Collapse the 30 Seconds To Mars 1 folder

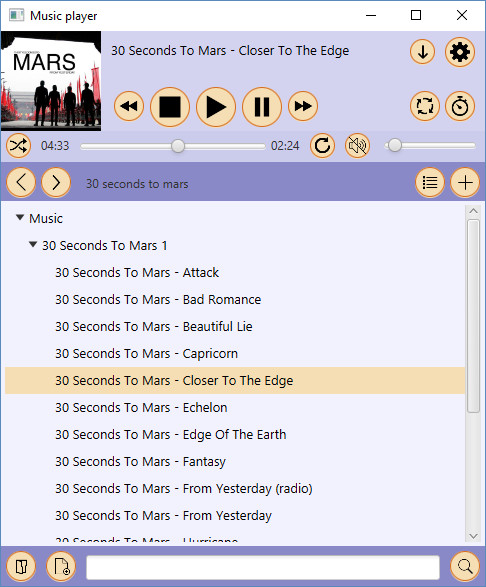[x=33, y=245]
